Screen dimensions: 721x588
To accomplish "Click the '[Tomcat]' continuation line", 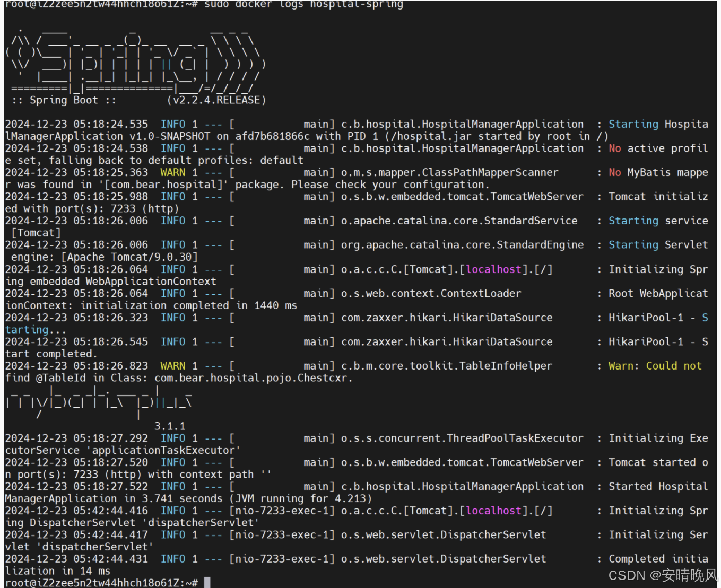I will 36,233.
